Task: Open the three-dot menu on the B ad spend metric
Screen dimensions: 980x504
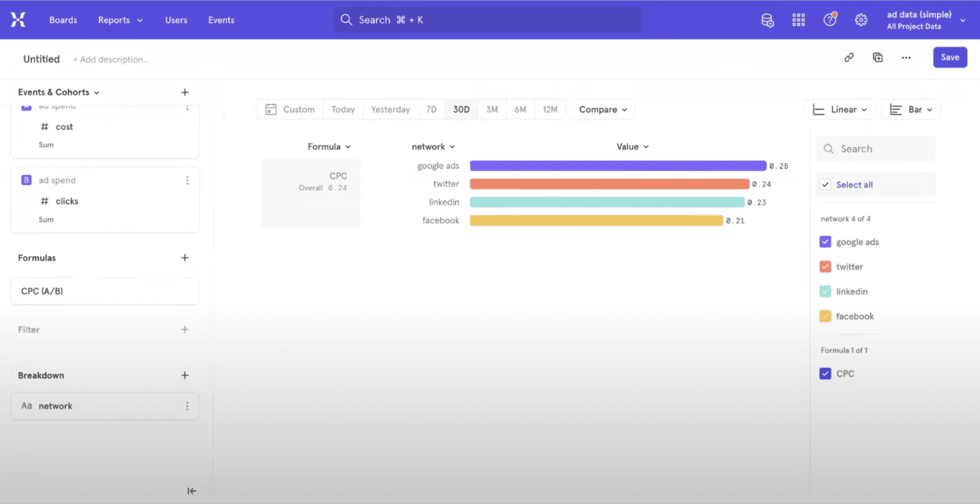Action: (x=187, y=180)
